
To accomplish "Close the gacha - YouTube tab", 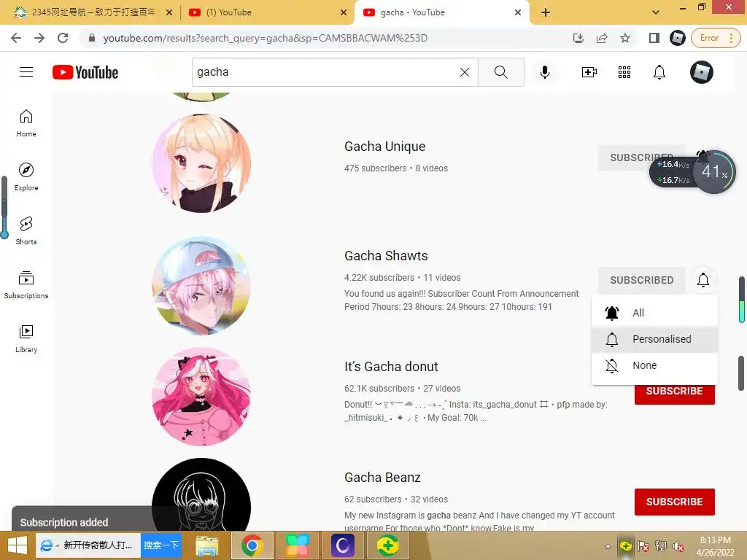I will [518, 12].
